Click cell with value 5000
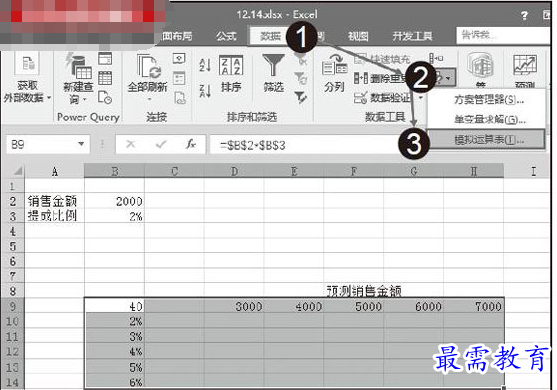The height and width of the screenshot is (390, 557). pos(353,306)
